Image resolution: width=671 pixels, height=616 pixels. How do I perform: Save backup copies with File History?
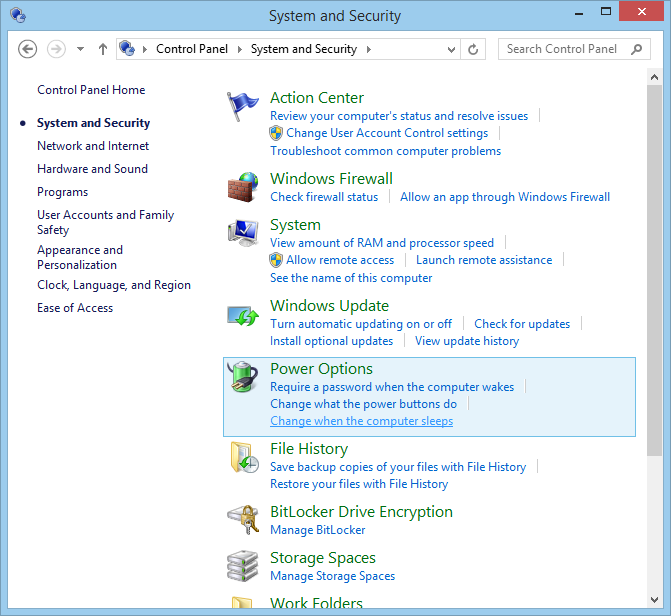[x=398, y=467]
